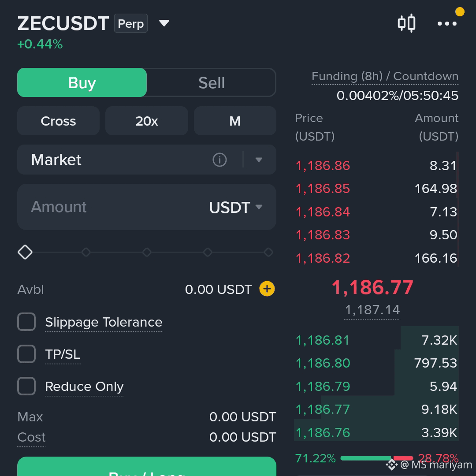Select the 1,186.82 ask price row
Screen dimensions: 476x476
tap(376, 258)
